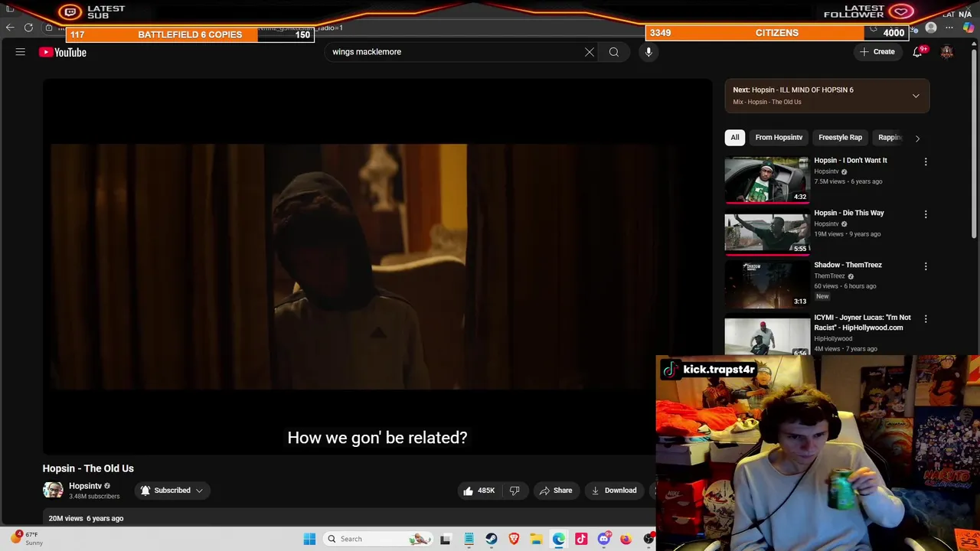Open more options for Joyner Lucas video
Image resolution: width=980 pixels, height=551 pixels.
926,318
